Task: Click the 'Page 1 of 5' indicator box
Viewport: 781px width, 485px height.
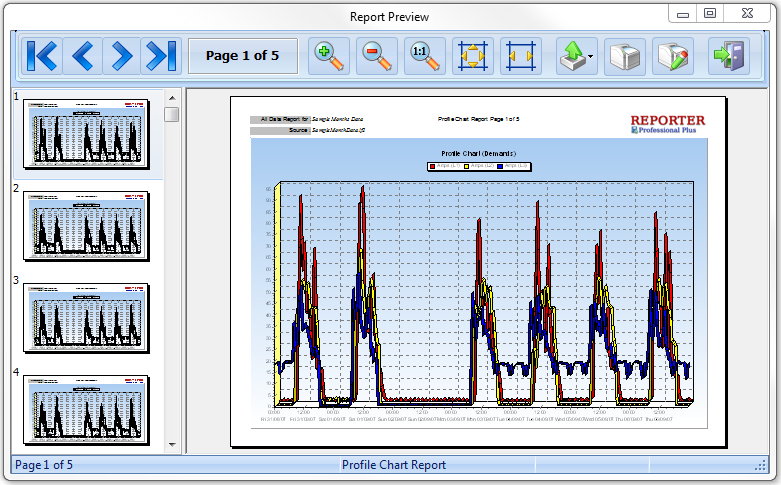Action: [243, 56]
